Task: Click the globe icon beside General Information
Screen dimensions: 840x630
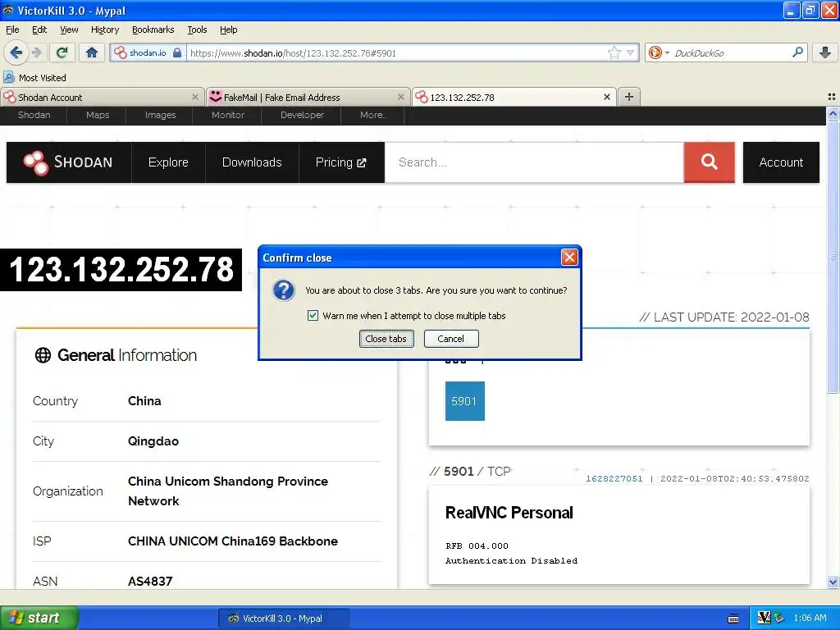Action: (43, 355)
